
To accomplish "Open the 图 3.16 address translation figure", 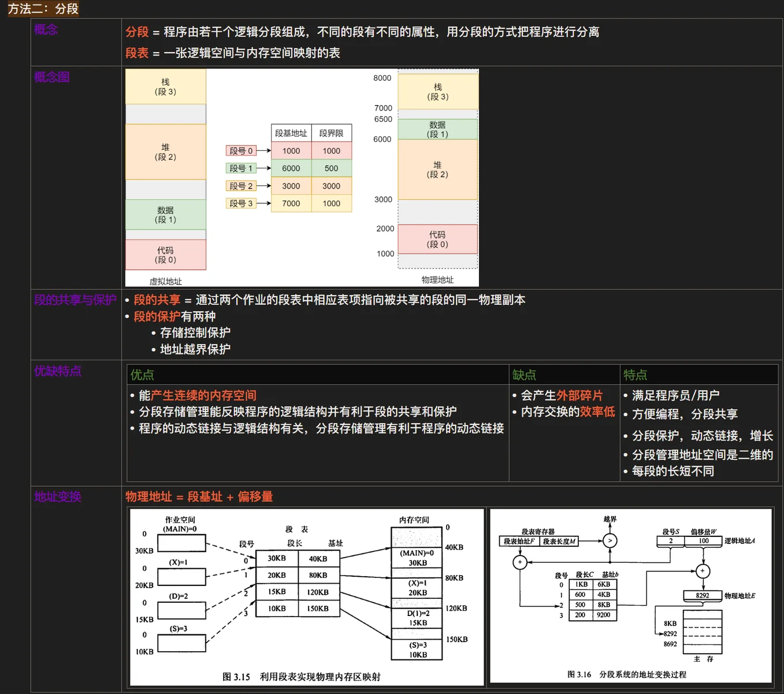I will [631, 595].
